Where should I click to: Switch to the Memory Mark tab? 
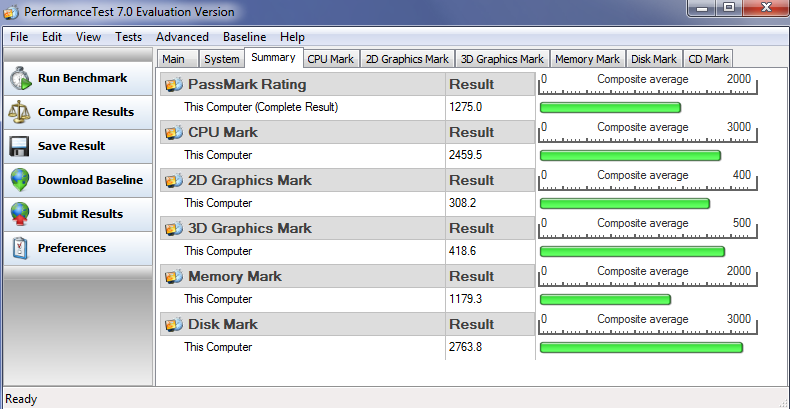pos(587,59)
